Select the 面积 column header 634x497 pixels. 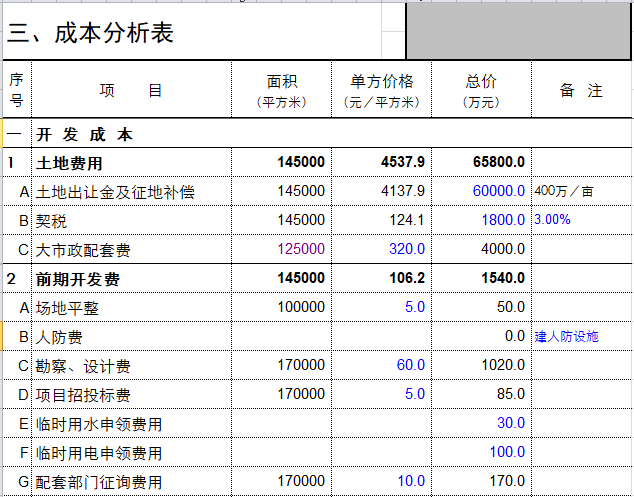click(x=281, y=91)
